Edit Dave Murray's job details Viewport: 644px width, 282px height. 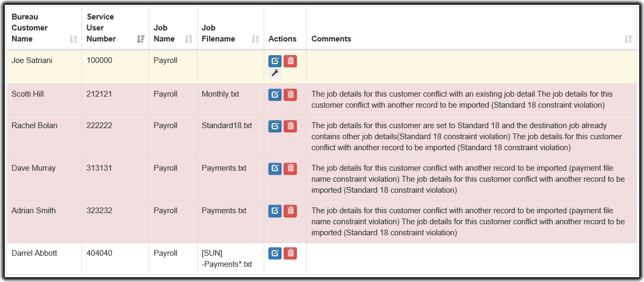[x=275, y=169]
